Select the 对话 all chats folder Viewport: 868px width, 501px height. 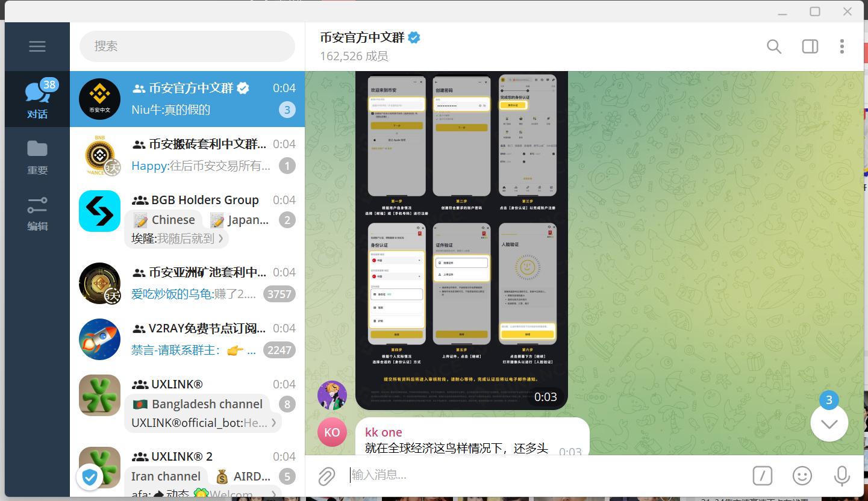(37, 99)
